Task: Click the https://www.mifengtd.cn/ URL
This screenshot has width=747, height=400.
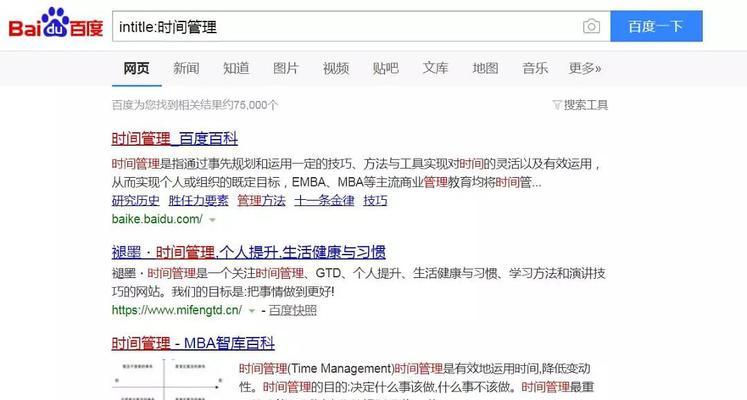Action: pyautogui.click(x=177, y=310)
